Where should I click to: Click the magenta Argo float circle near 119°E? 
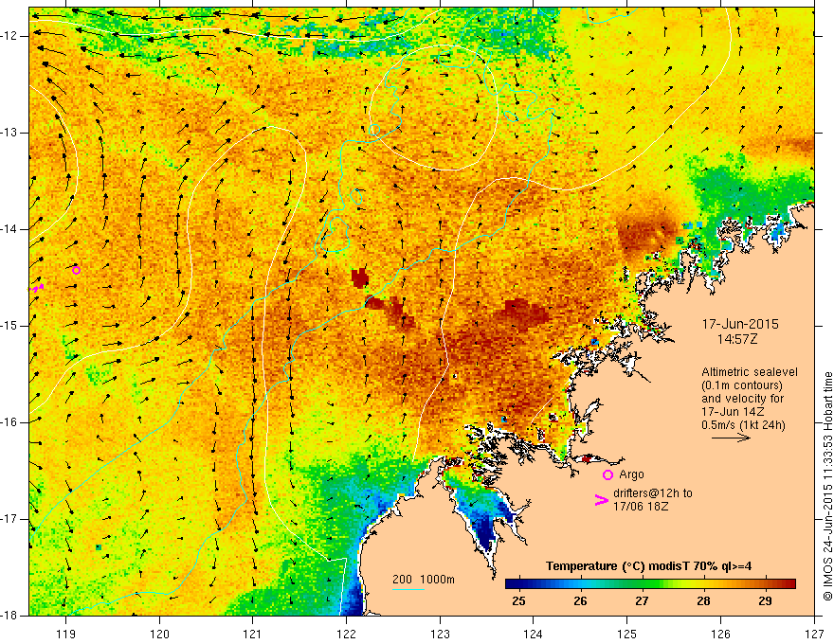(x=76, y=271)
